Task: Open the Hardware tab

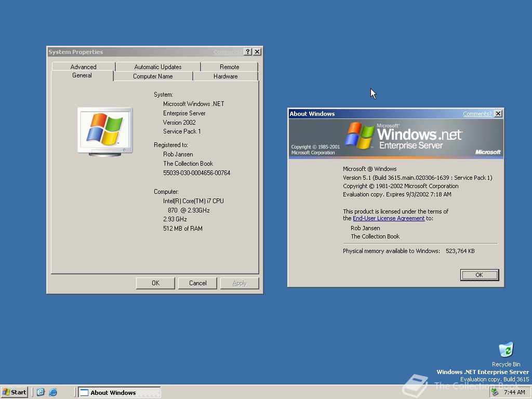Action: pos(225,76)
